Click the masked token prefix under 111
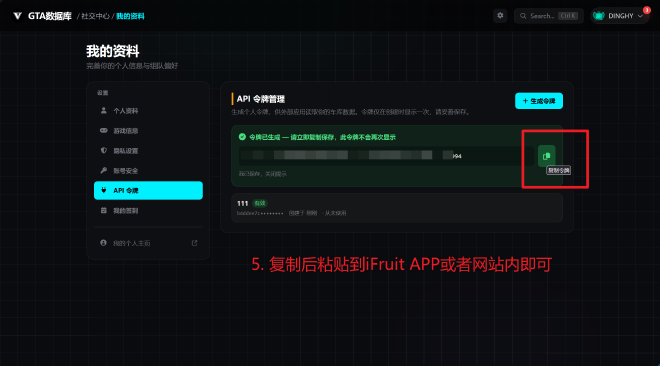The width and height of the screenshot is (660, 366). (260, 213)
